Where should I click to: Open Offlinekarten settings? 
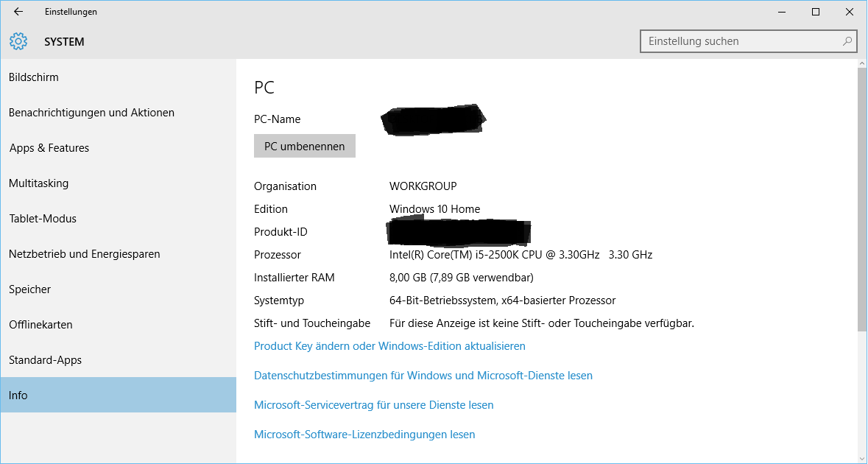click(118, 325)
